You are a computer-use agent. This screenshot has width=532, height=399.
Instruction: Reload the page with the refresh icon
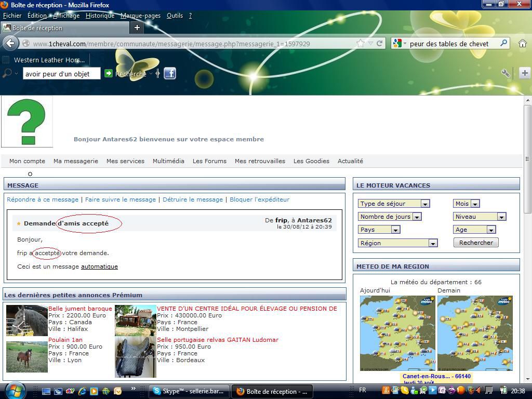379,44
